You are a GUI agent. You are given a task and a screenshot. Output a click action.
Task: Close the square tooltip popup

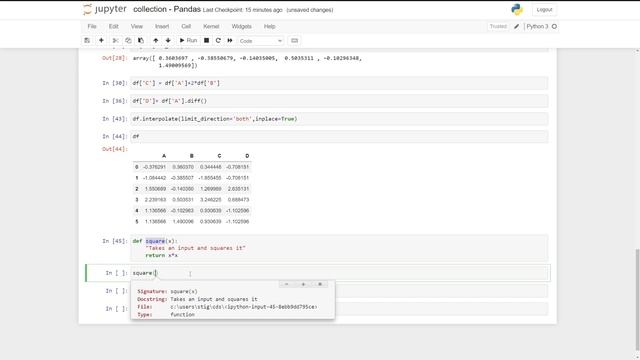(320, 284)
